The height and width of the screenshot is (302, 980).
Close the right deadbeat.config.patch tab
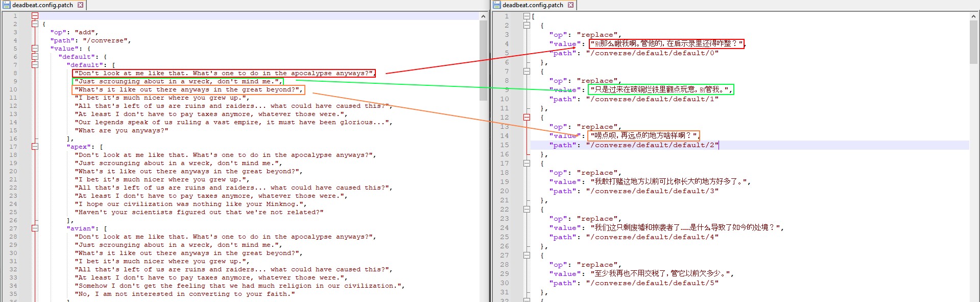coord(570,5)
